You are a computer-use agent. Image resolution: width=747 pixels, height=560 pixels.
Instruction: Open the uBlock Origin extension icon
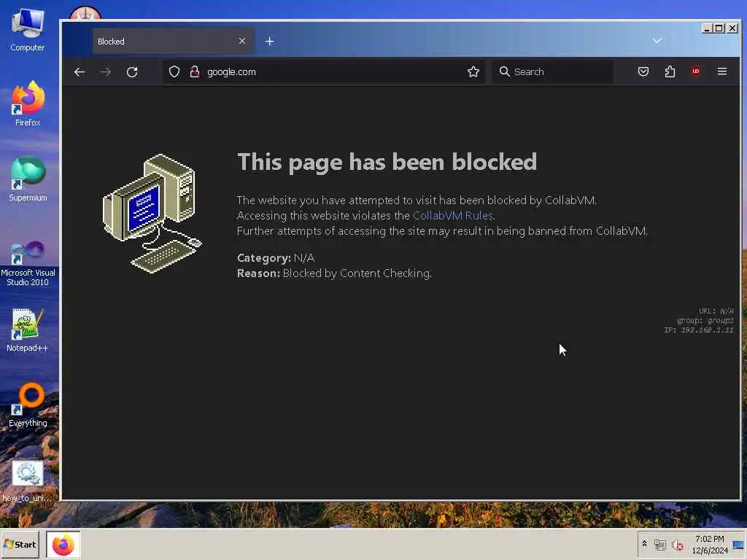click(695, 71)
